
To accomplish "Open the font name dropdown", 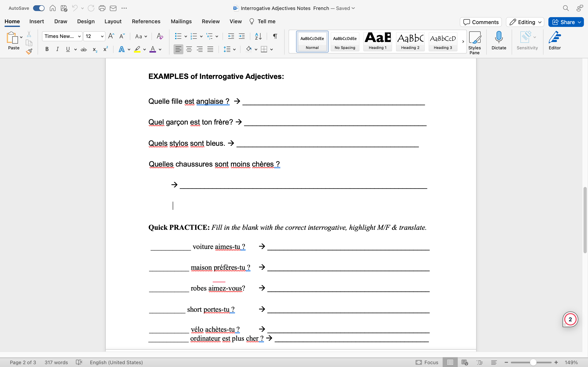I will click(79, 36).
